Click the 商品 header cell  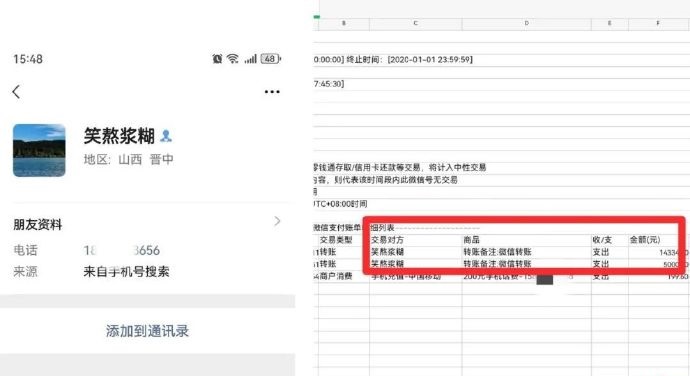(526, 240)
